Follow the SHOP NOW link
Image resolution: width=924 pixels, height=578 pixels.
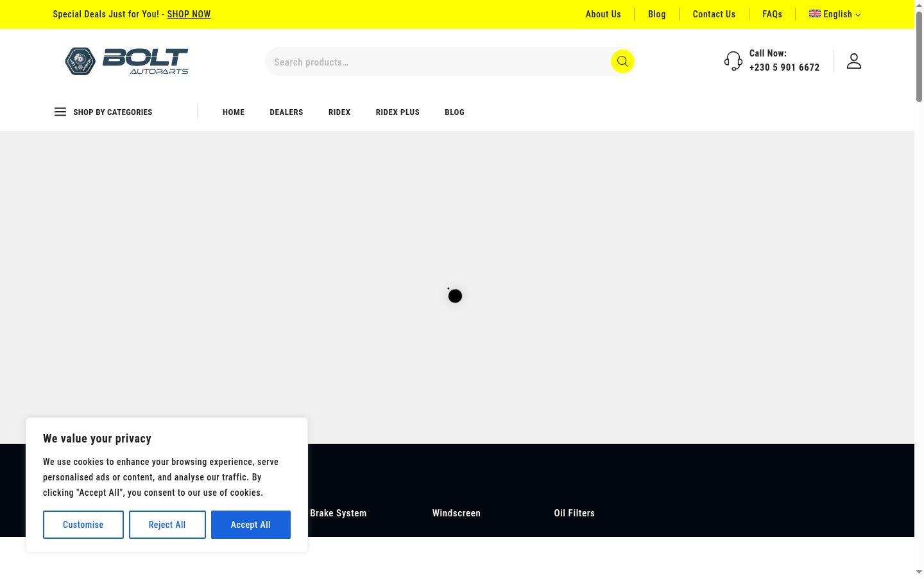tap(189, 14)
